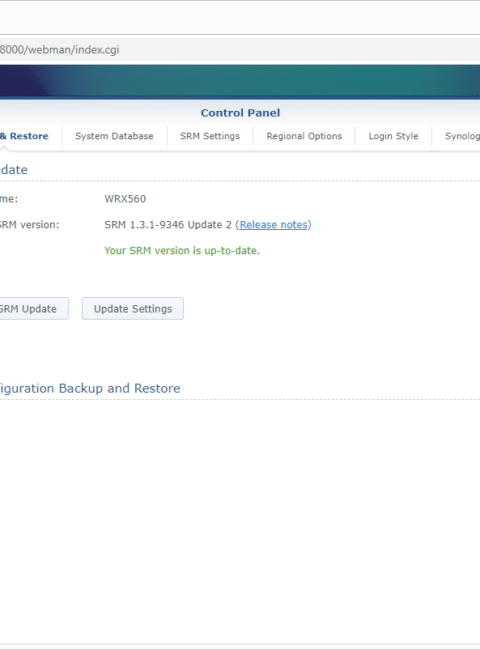Click the Update Settings button

tap(133, 308)
